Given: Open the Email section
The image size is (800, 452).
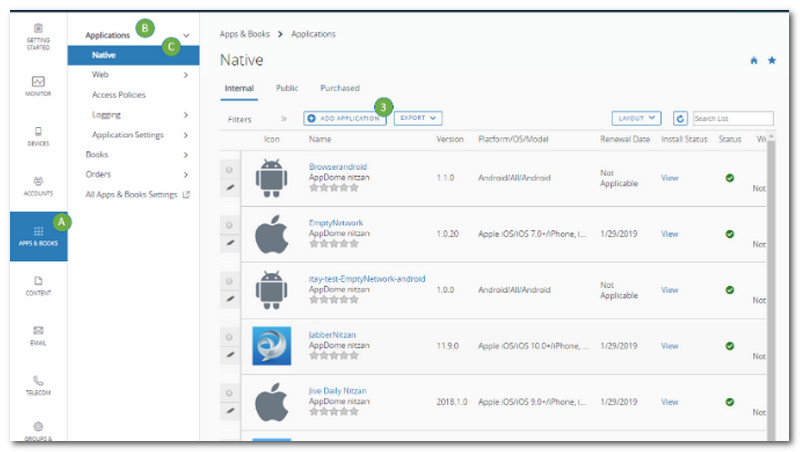Looking at the screenshot, I should tap(38, 336).
